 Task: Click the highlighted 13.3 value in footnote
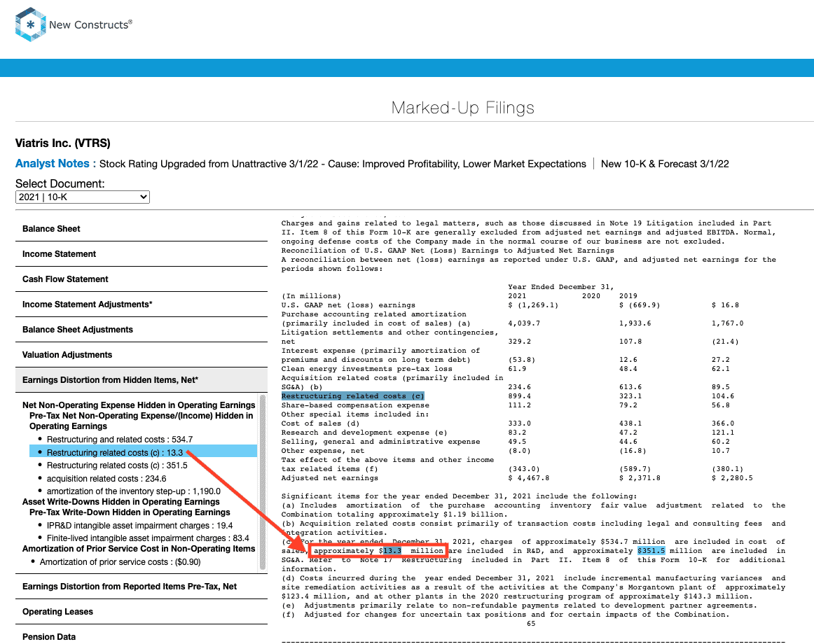[392, 551]
